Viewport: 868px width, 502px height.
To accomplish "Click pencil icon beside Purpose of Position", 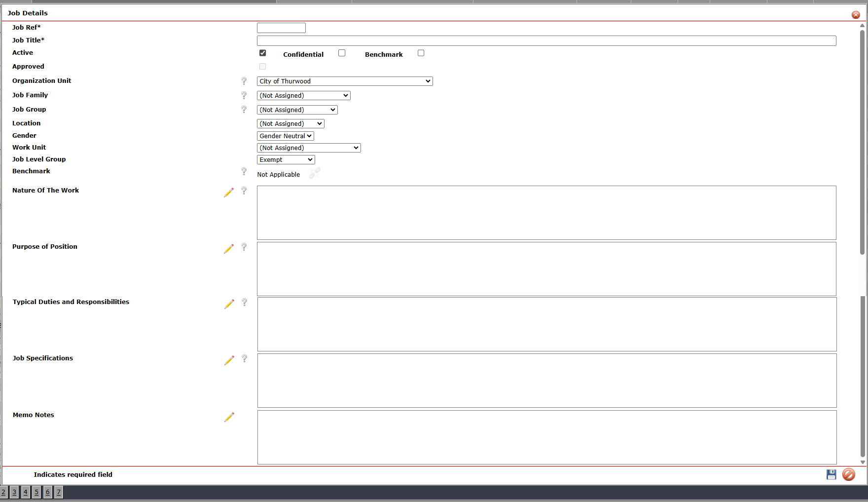I will 228,249.
